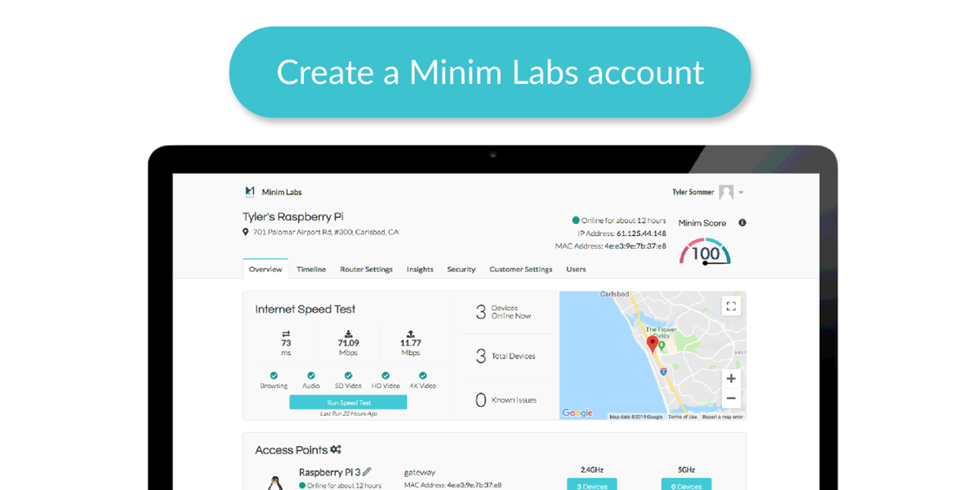
Task: Click the Minim Score info icon
Action: tap(742, 223)
